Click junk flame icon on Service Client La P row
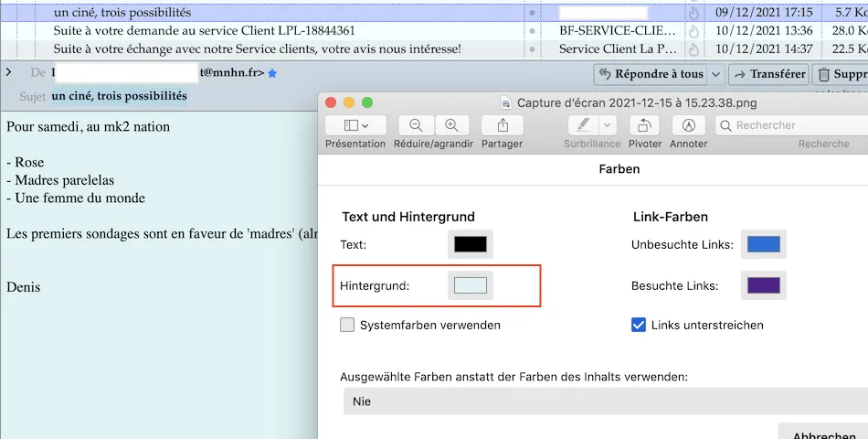Screen dimensions: 868x439 tap(693, 48)
